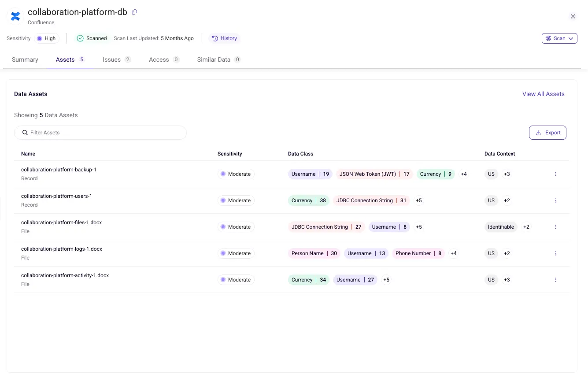Click the History button
Image resolution: width=588 pixels, height=382 pixels.
225,38
